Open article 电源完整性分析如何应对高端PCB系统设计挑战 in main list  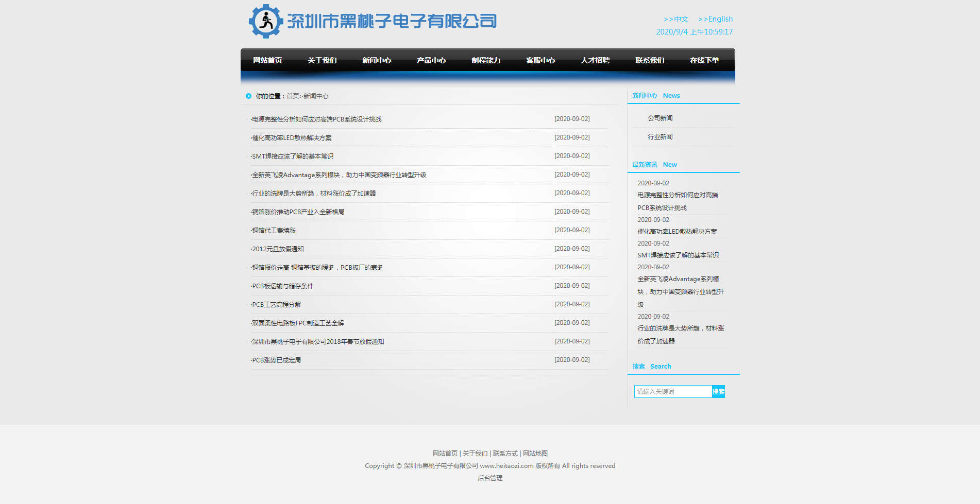tap(317, 119)
